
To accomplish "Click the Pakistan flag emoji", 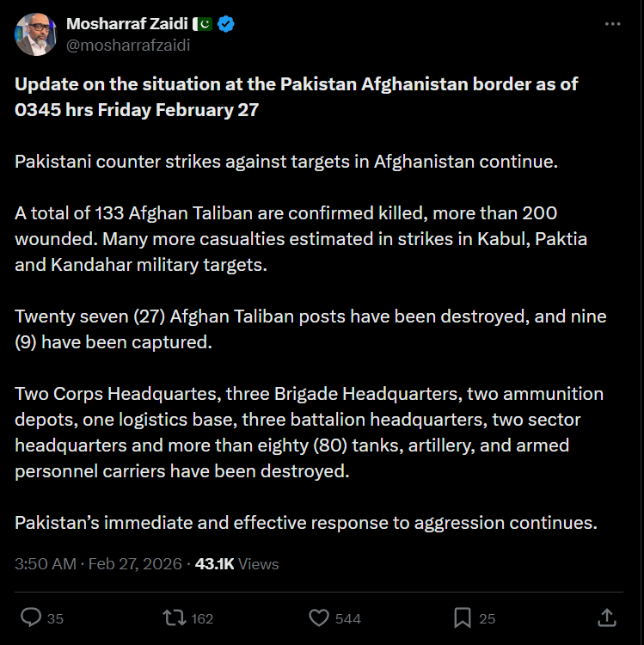I will click(201, 24).
